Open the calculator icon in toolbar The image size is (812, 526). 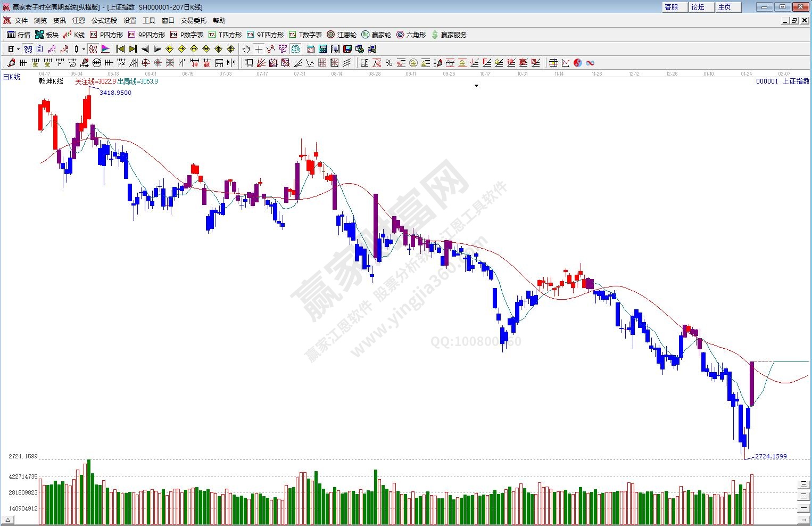pos(323,49)
